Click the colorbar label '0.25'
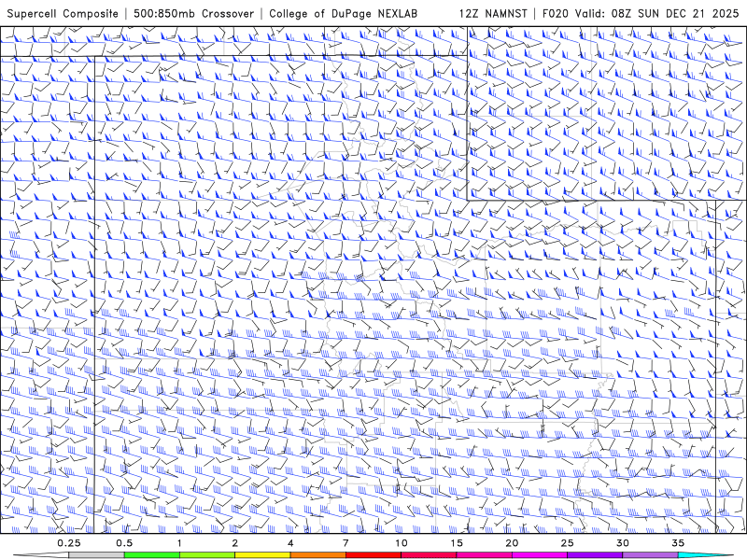 pos(69,543)
